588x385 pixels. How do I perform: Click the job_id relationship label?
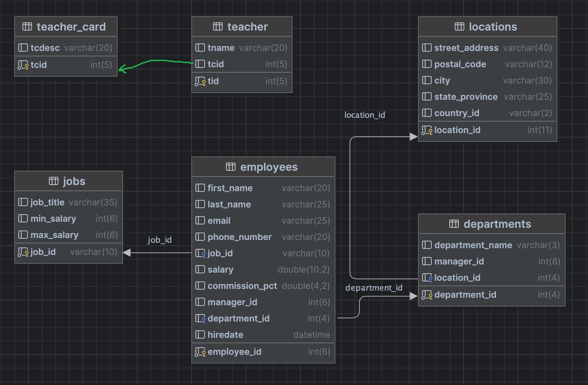pos(159,240)
